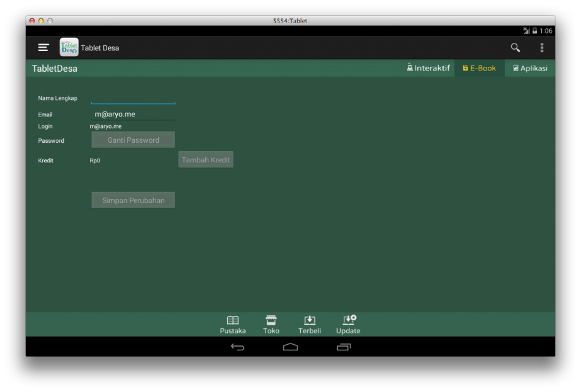This screenshot has height=392, width=581.
Task: Tap the Android back arrow
Action: tap(238, 347)
